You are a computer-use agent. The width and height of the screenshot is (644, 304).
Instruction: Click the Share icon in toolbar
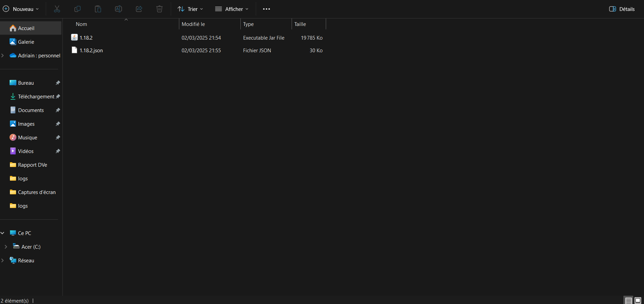139,9
